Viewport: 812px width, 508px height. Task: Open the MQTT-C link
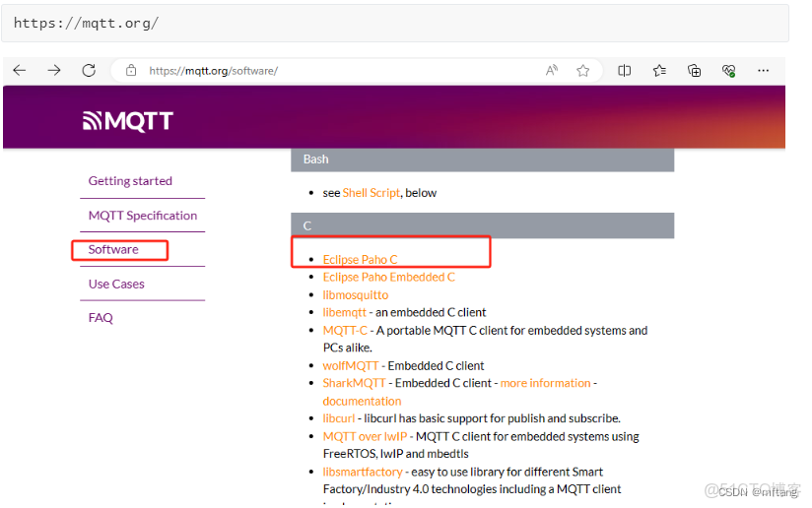[x=345, y=330]
